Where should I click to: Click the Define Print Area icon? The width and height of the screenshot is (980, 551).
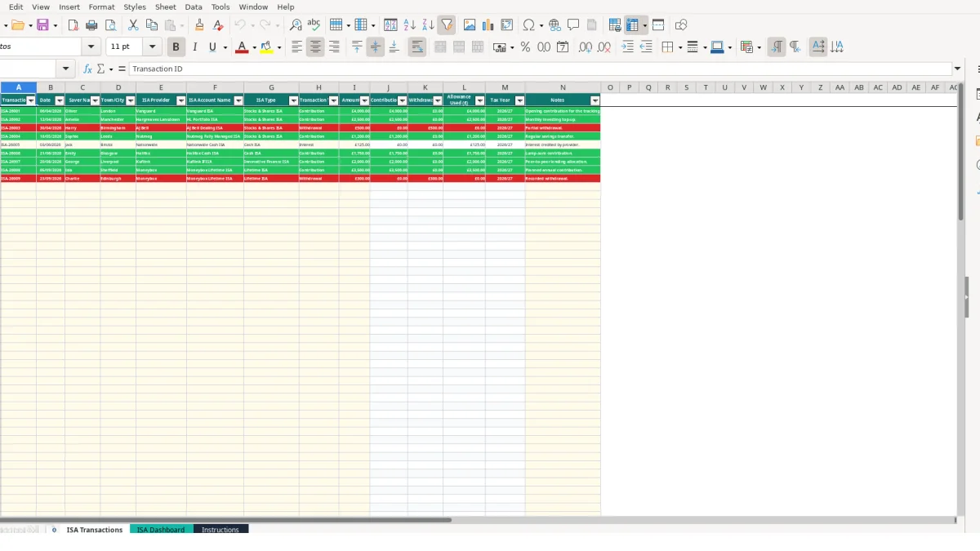coord(615,25)
